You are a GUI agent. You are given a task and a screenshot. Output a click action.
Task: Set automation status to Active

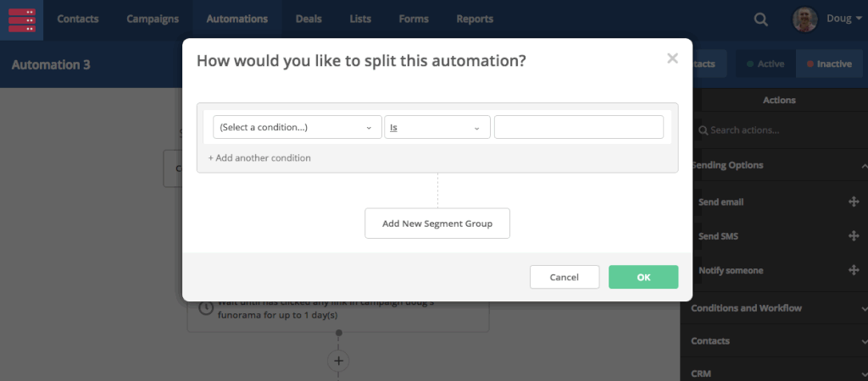[765, 64]
